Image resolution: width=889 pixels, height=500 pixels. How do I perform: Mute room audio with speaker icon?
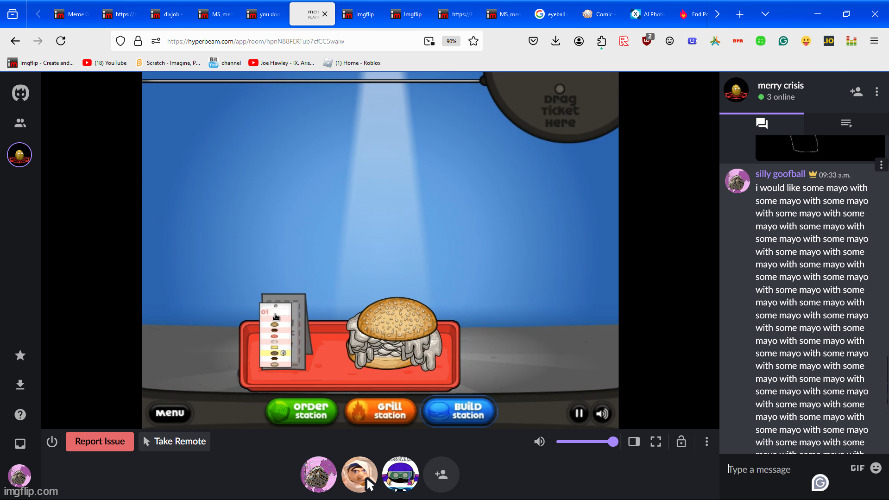point(540,441)
